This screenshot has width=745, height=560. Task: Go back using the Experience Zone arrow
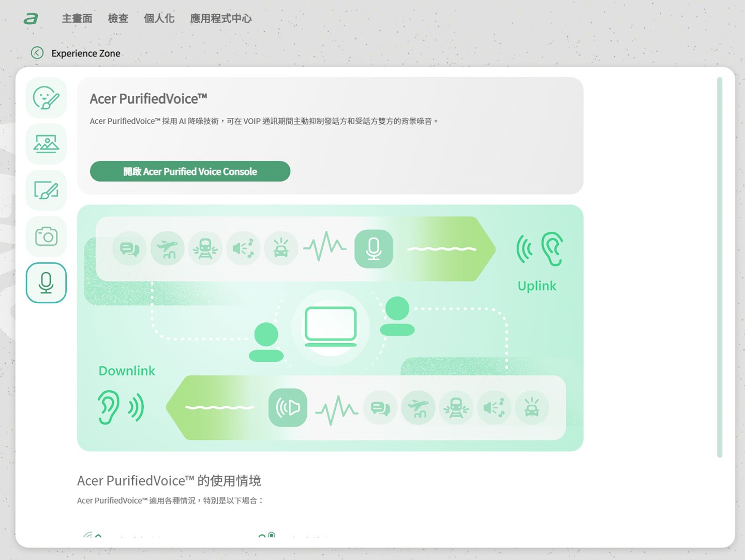[x=37, y=53]
